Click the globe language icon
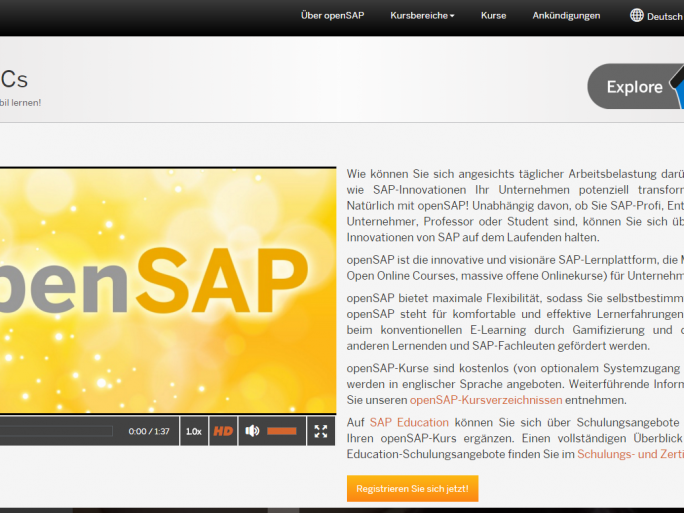684x513 pixels. click(636, 16)
